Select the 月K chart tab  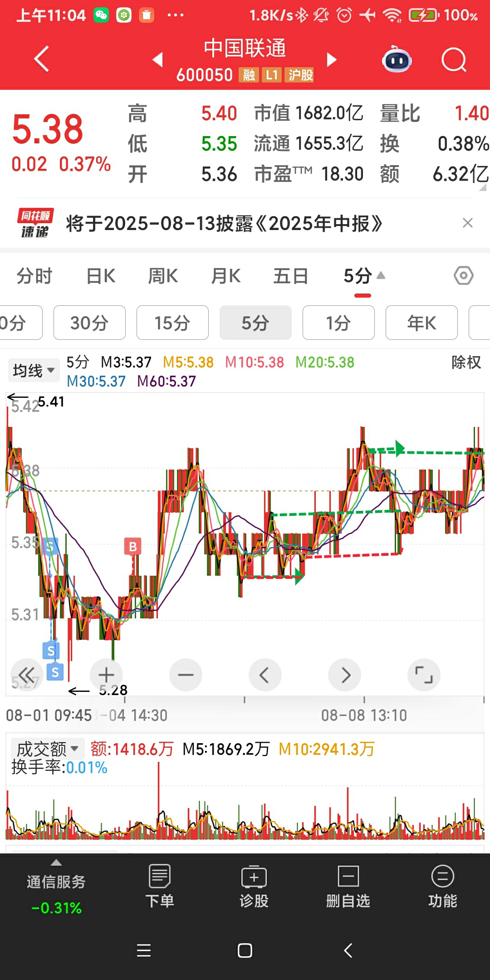pyautogui.click(x=226, y=276)
